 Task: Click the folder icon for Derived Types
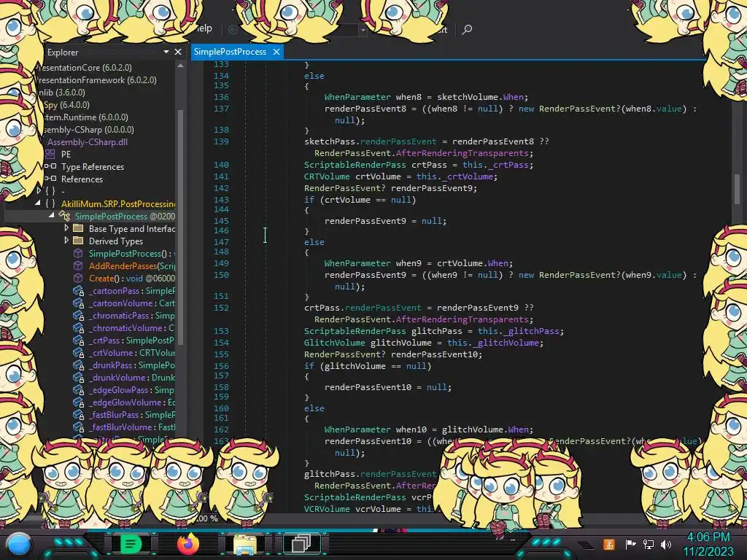point(78,241)
